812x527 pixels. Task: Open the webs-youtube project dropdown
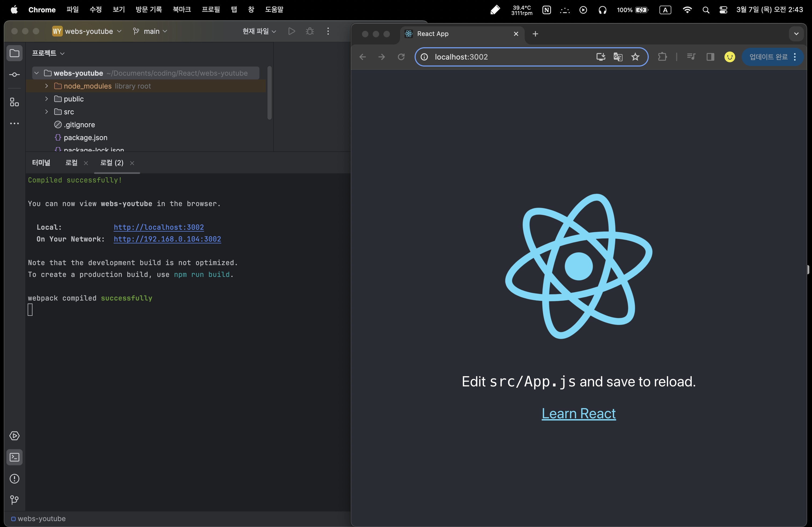pos(87,31)
